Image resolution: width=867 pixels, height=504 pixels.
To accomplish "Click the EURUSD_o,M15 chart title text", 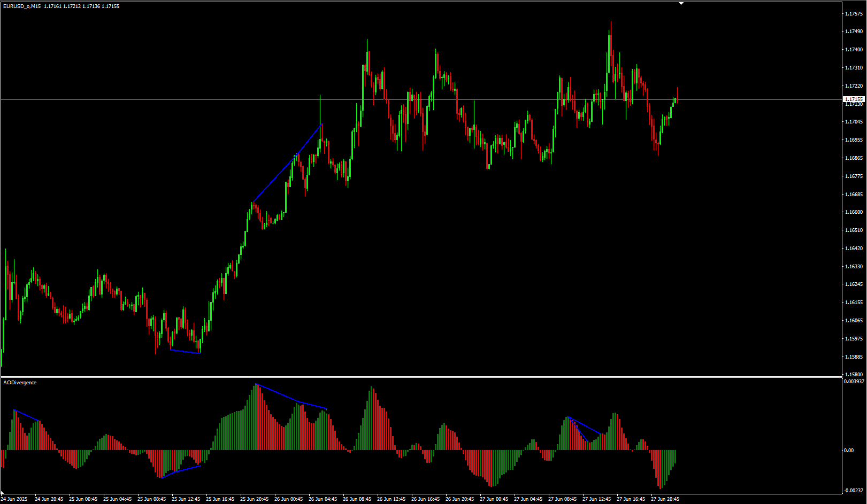I will click(x=22, y=6).
